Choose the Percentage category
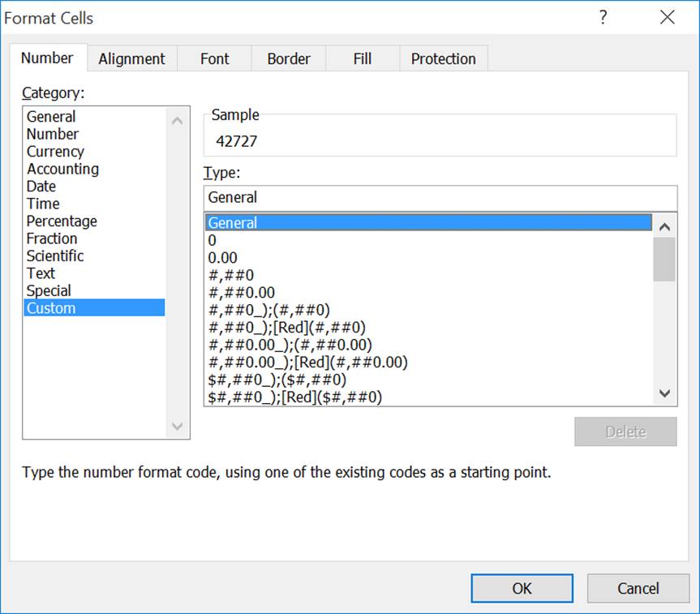The width and height of the screenshot is (700, 614). [94, 221]
